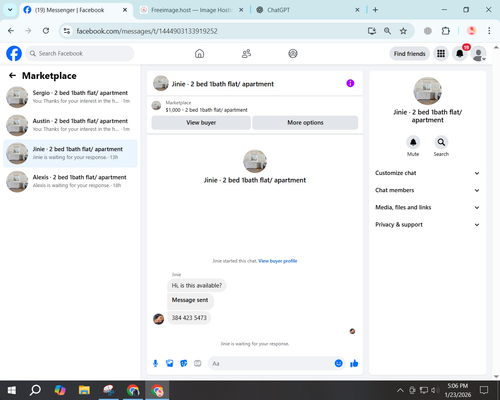Screen dimensions: 500x400
Task: Click the $1,000 Marketplace listing header
Action: (x=206, y=110)
